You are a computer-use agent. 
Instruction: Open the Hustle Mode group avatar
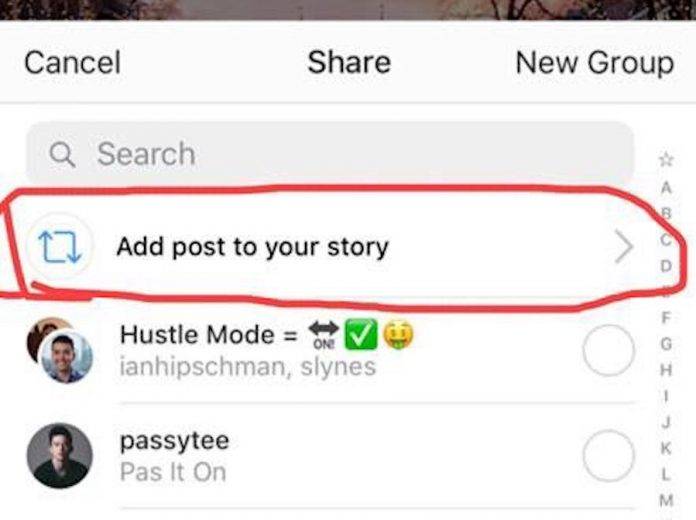60,350
